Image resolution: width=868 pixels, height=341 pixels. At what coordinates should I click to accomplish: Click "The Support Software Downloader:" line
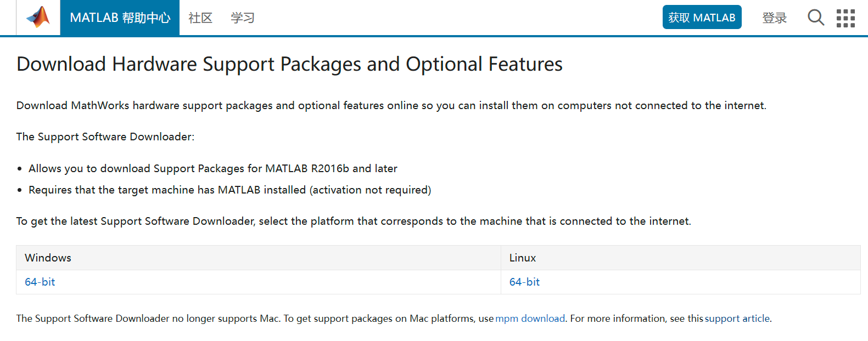[x=105, y=137]
